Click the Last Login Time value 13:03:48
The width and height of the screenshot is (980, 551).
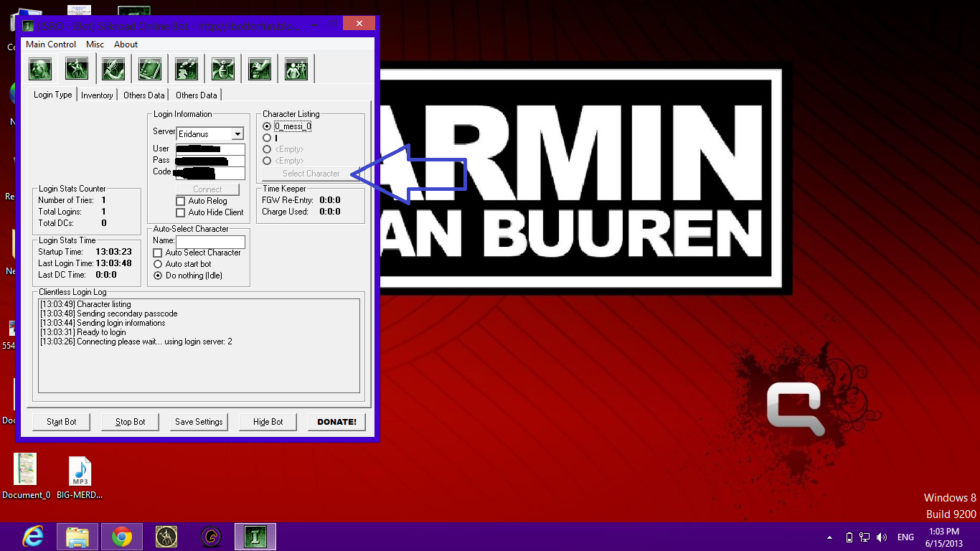113,263
